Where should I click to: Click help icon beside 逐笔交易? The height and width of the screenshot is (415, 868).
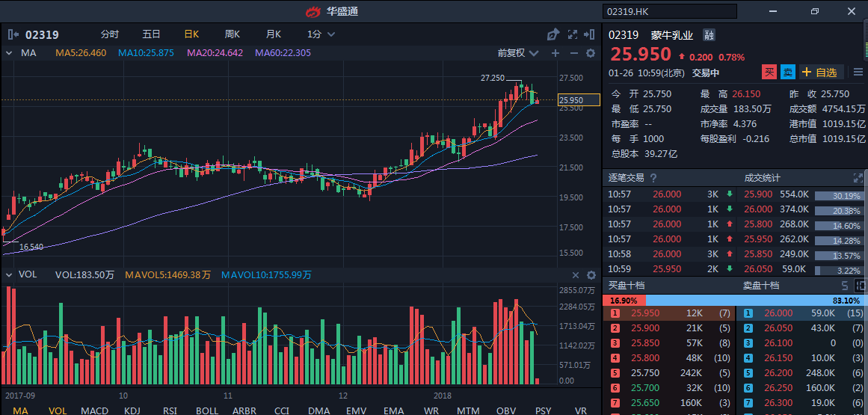click(x=653, y=178)
